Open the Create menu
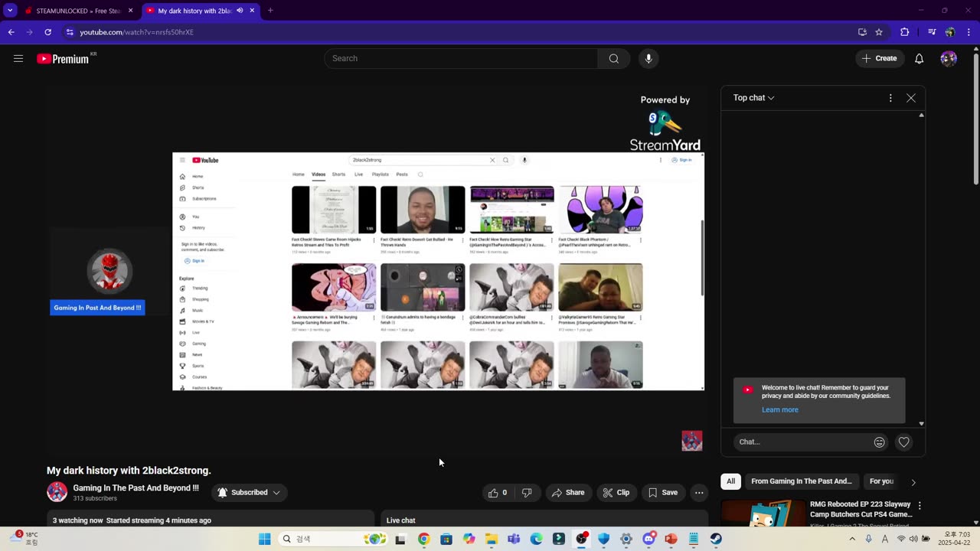Viewport: 980px width, 551px height. (880, 58)
